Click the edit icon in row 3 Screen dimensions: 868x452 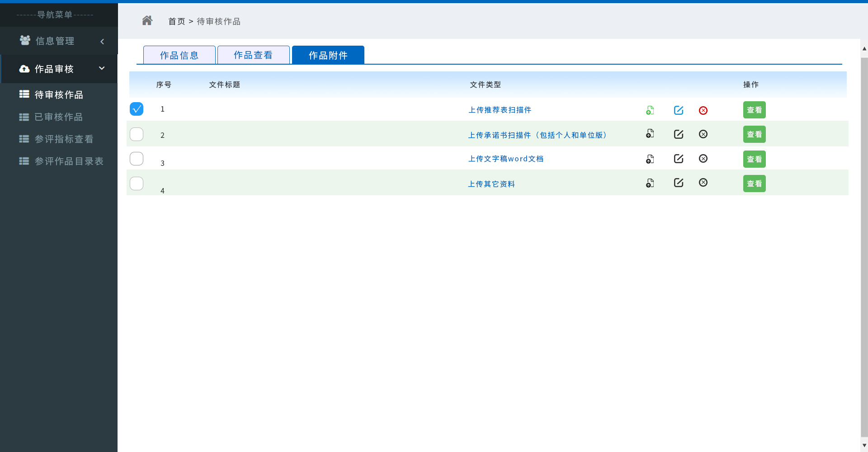tap(678, 159)
